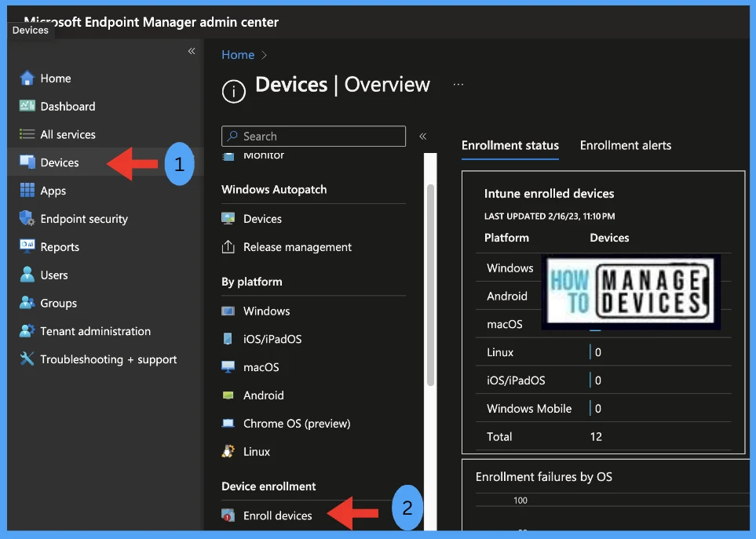Click the Monitor menu icon

pyautogui.click(x=228, y=157)
